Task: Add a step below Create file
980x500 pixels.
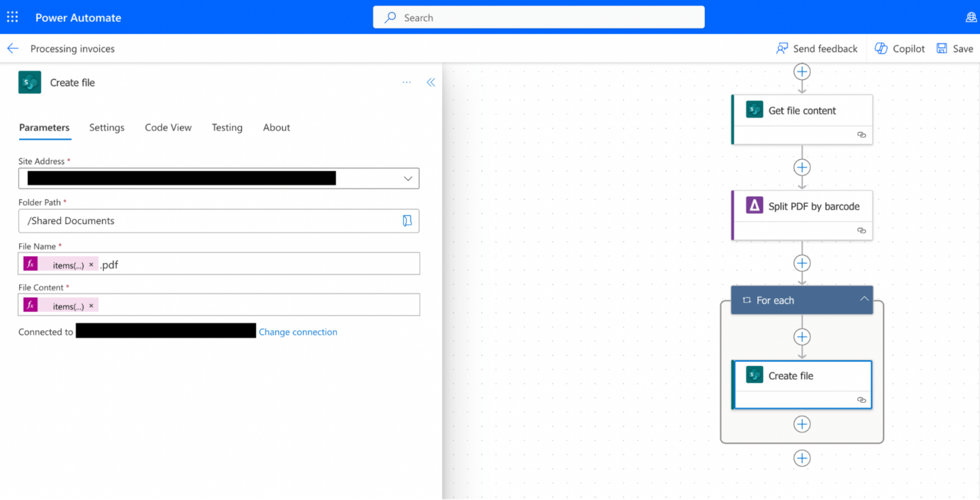Action: (802, 424)
